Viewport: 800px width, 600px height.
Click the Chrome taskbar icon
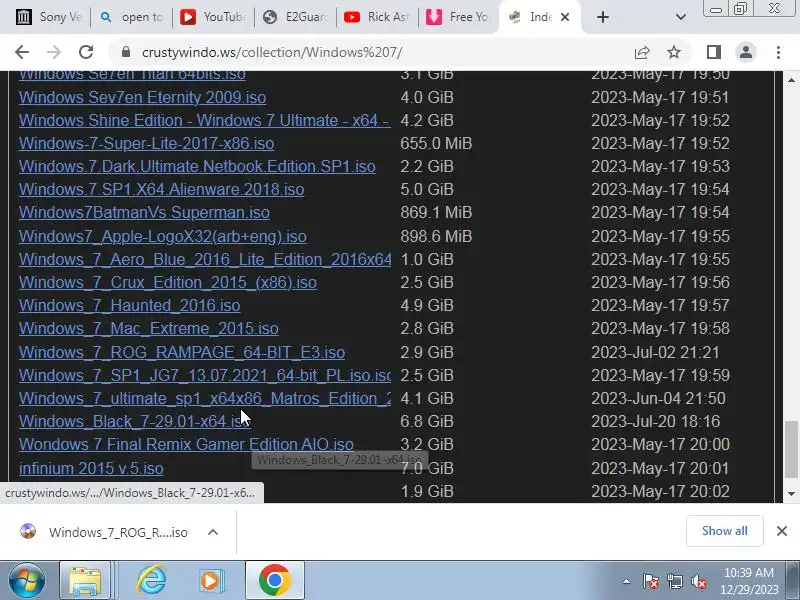pyautogui.click(x=274, y=581)
